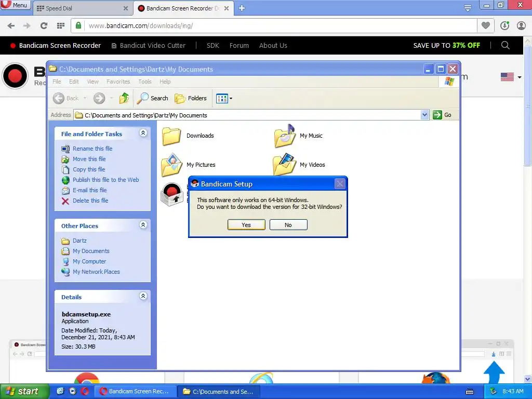Open the My Pictures folder icon
Image resolution: width=532 pixels, height=399 pixels.
click(x=172, y=165)
